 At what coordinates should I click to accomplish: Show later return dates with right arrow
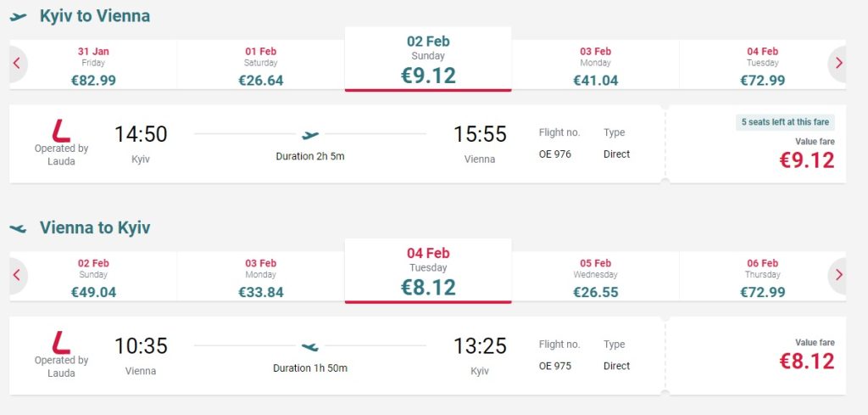point(838,275)
